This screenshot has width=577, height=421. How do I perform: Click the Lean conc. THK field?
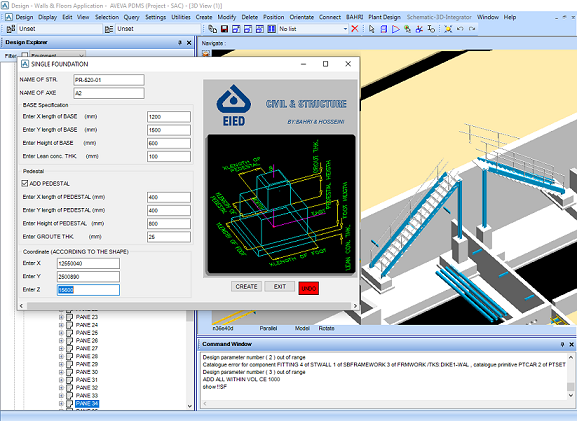click(169, 156)
